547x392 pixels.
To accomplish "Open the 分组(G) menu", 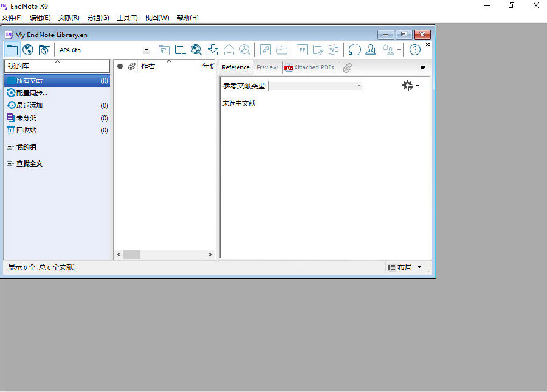I will tap(98, 18).
